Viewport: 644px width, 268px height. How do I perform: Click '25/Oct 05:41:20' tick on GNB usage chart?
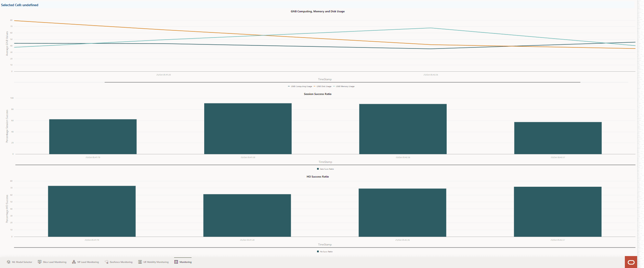163,75
